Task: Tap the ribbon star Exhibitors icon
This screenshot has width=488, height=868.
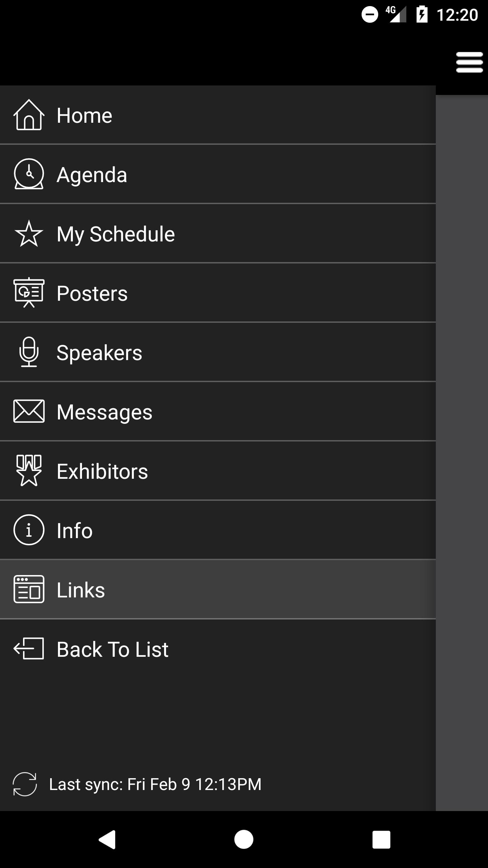Action: click(29, 471)
